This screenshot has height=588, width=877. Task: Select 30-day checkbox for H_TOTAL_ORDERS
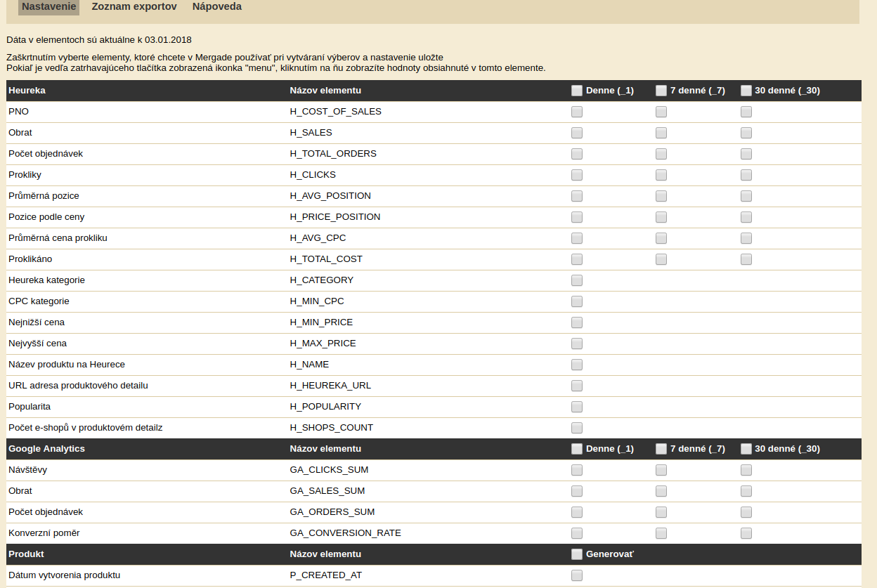[746, 154]
